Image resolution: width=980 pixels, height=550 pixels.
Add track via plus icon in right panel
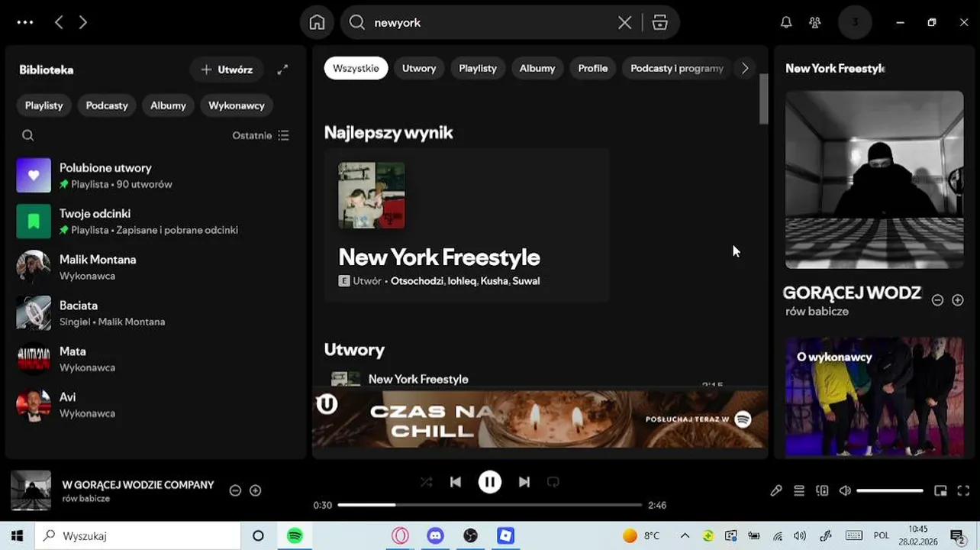(958, 300)
